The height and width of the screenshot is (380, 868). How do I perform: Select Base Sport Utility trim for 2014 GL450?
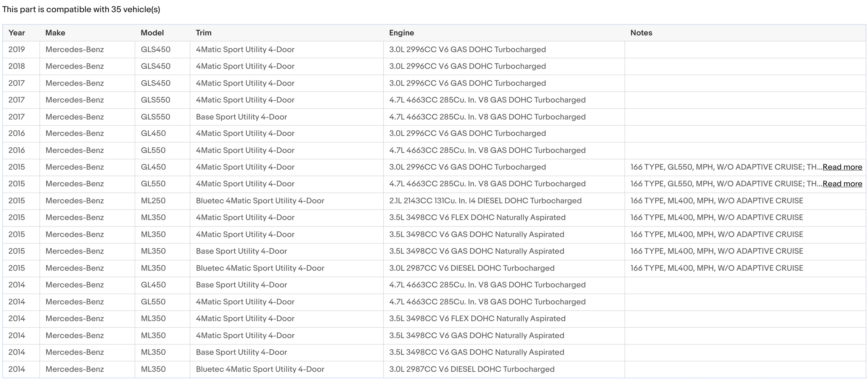click(287, 285)
